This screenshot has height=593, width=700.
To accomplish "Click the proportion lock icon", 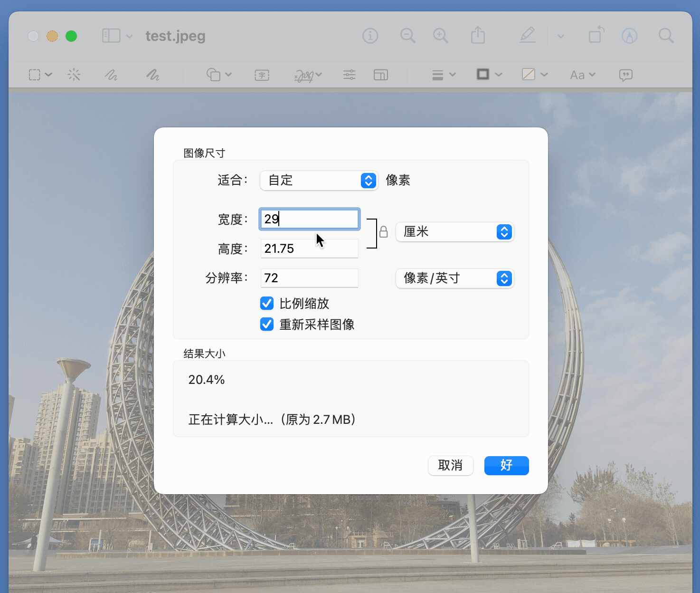I will [x=384, y=232].
